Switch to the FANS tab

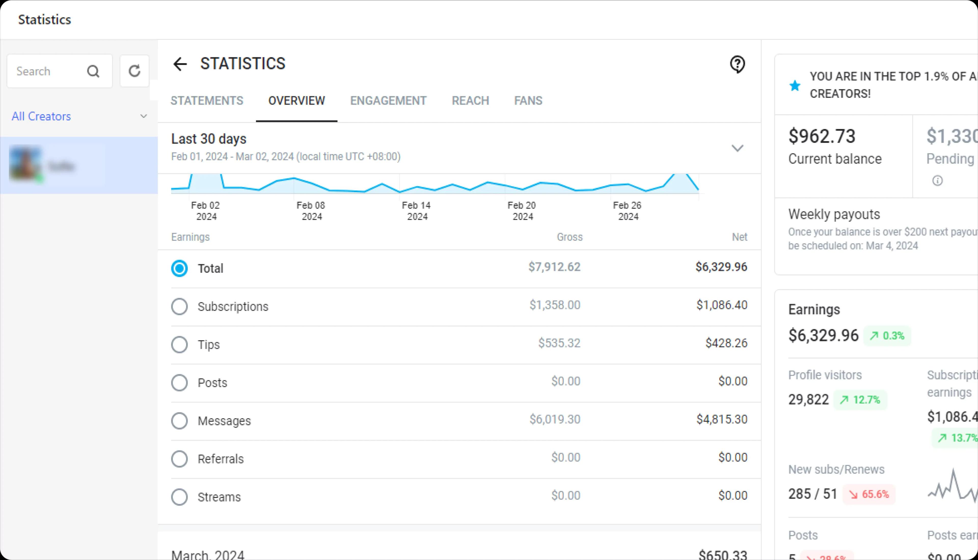click(x=528, y=101)
